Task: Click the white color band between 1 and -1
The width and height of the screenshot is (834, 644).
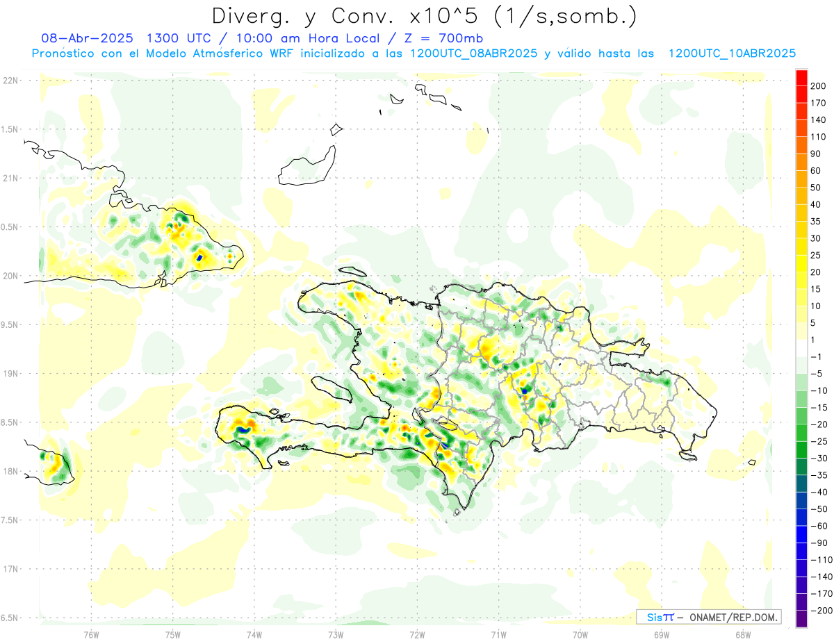Action: tap(802, 349)
